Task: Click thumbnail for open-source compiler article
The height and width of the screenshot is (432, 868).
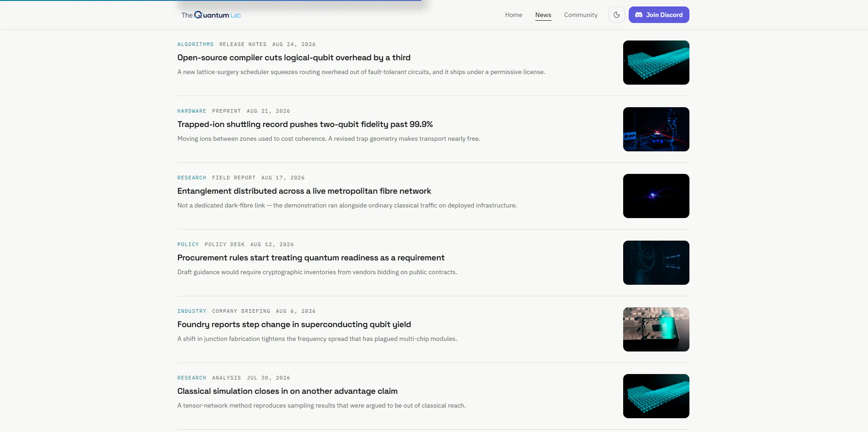Action: pos(656,63)
